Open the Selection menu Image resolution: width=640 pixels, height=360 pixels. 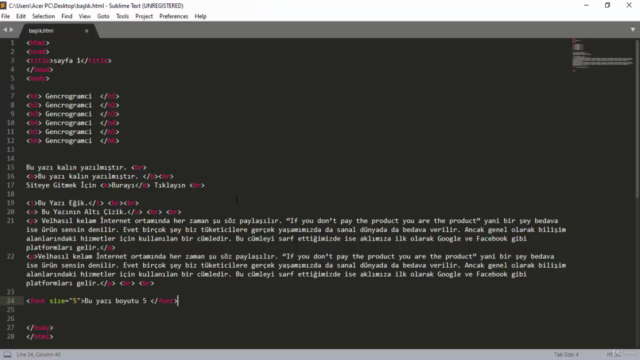(43, 16)
